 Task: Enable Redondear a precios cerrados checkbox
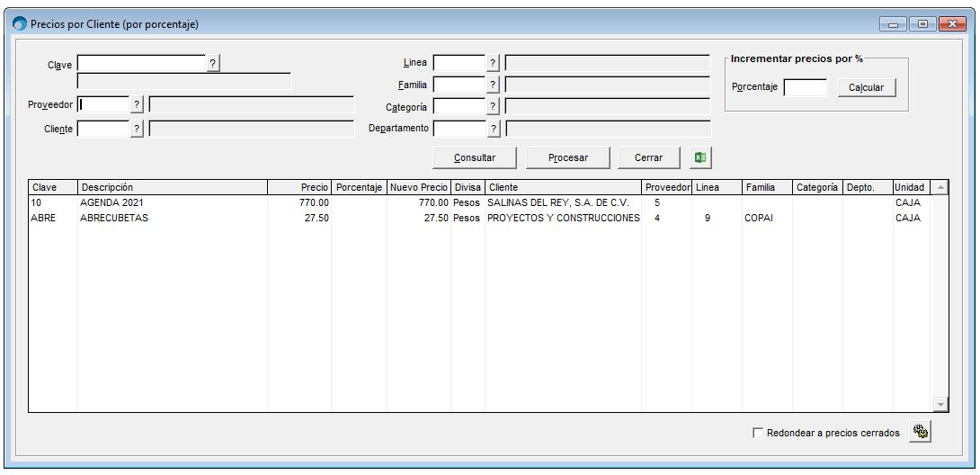click(x=758, y=433)
